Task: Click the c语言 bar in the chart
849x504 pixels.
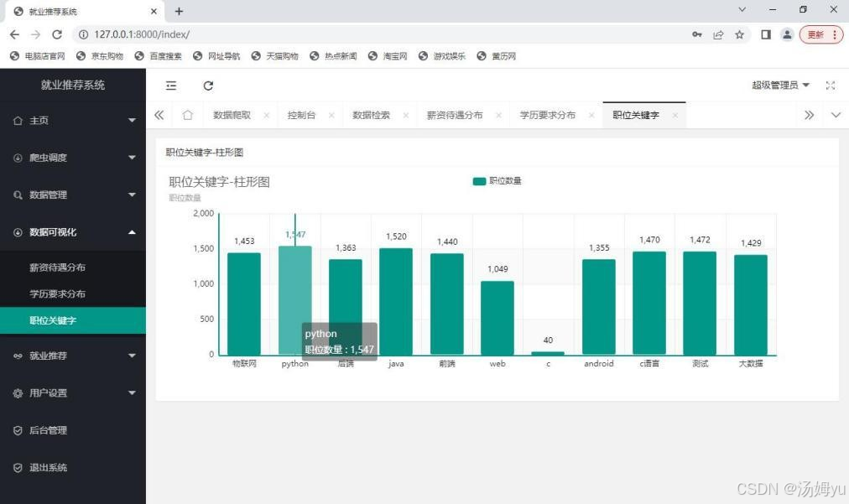Action: pos(649,304)
